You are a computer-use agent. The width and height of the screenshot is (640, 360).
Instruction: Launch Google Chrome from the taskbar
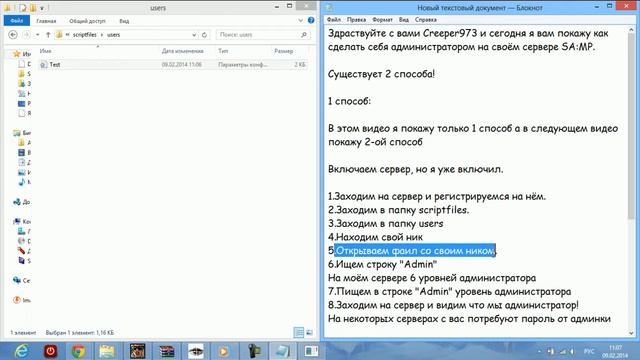78,351
